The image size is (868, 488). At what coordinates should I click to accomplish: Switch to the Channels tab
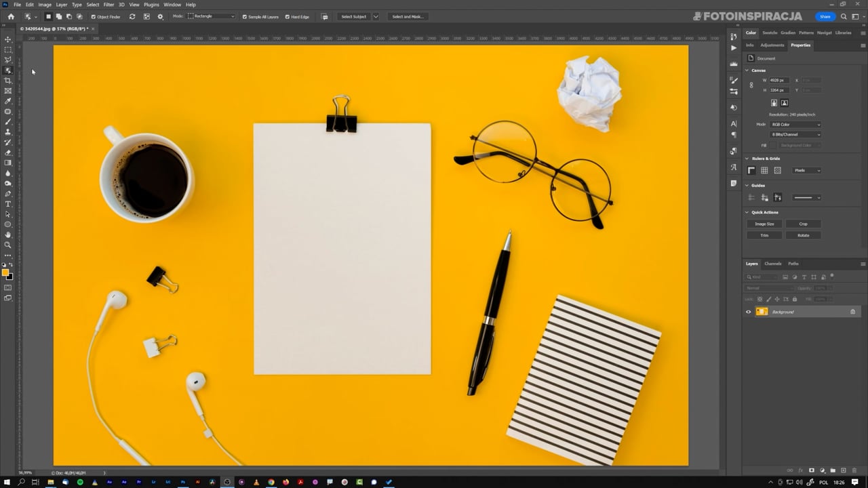(773, 264)
